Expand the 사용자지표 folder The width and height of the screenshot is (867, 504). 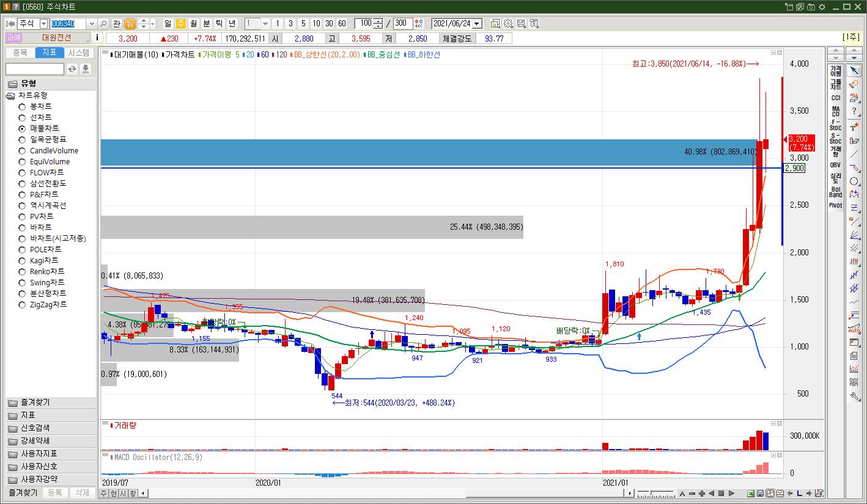tap(51, 454)
